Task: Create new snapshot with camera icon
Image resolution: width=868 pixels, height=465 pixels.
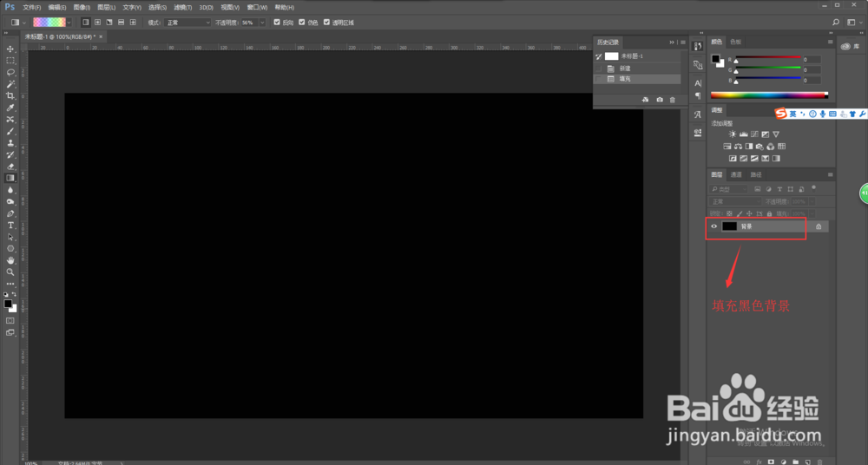Action: click(x=660, y=100)
